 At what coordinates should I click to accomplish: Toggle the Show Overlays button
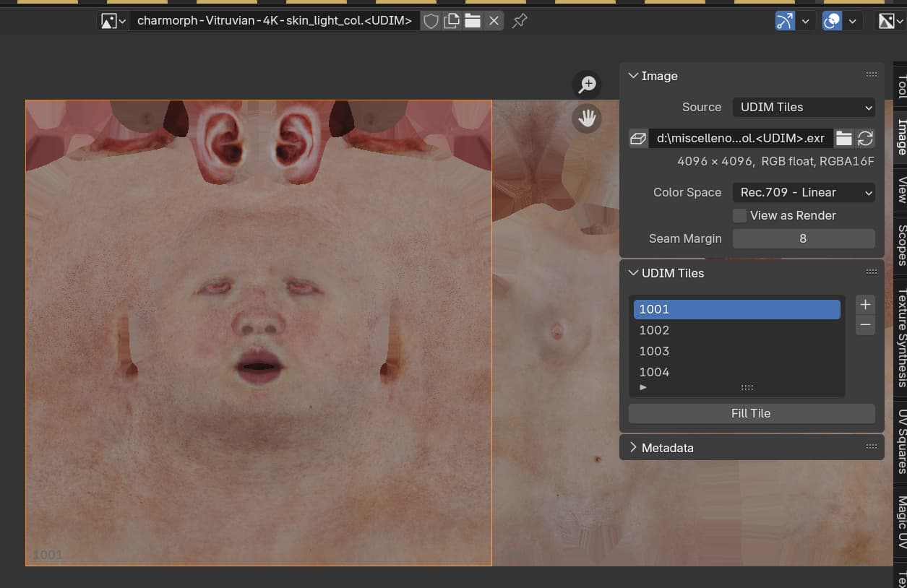[x=832, y=21]
